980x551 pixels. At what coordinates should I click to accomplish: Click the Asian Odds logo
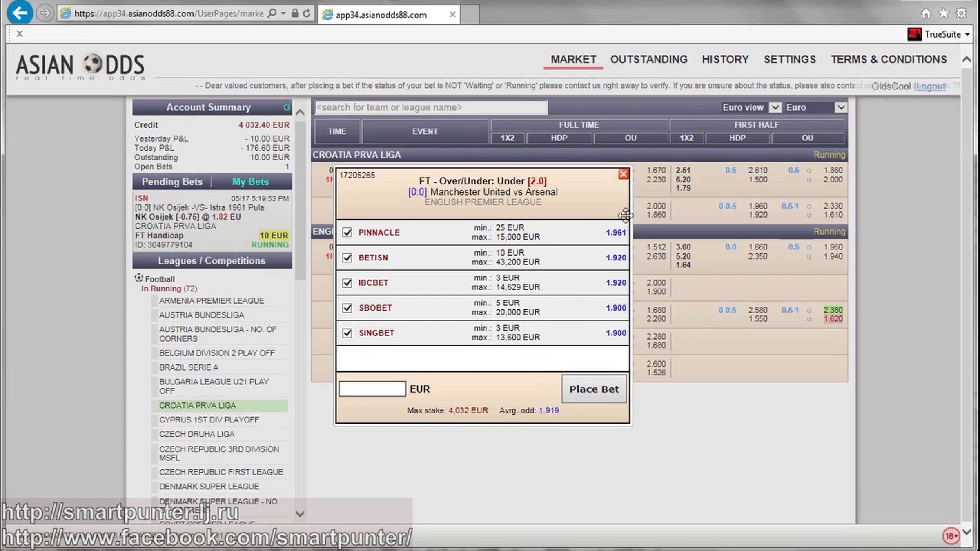pyautogui.click(x=80, y=67)
